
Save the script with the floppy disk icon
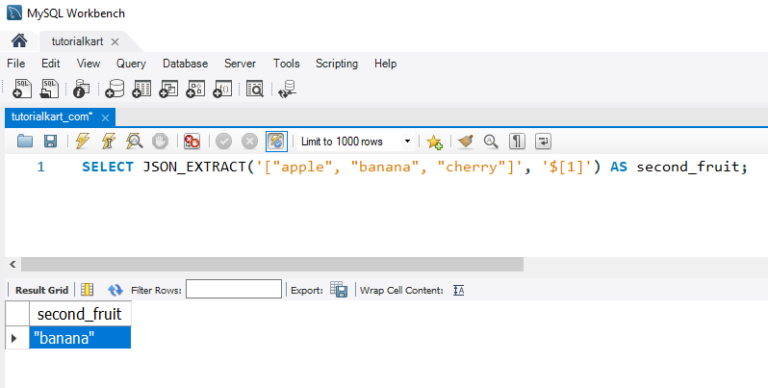pyautogui.click(x=50, y=142)
